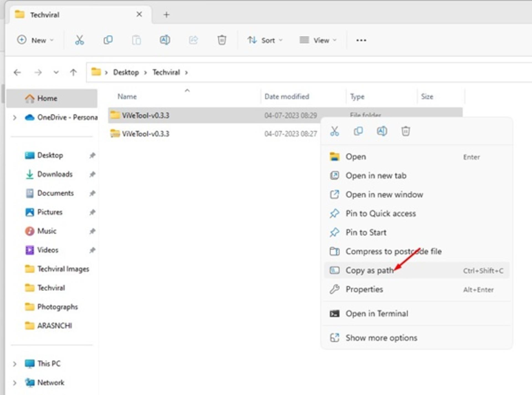Screen dimensions: 532x395
Task: Select Pin to Start
Action: (417, 233)
